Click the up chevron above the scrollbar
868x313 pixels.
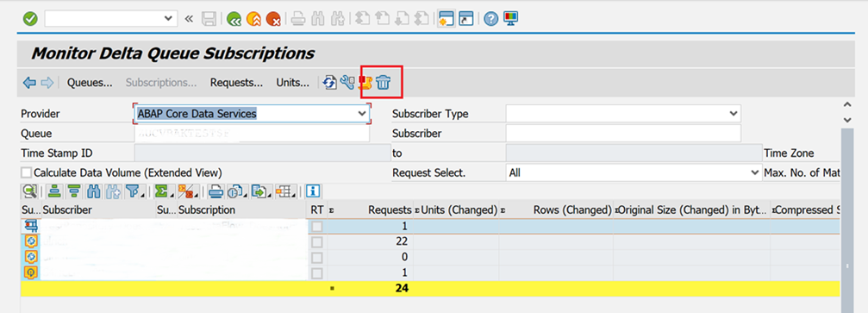point(846,104)
